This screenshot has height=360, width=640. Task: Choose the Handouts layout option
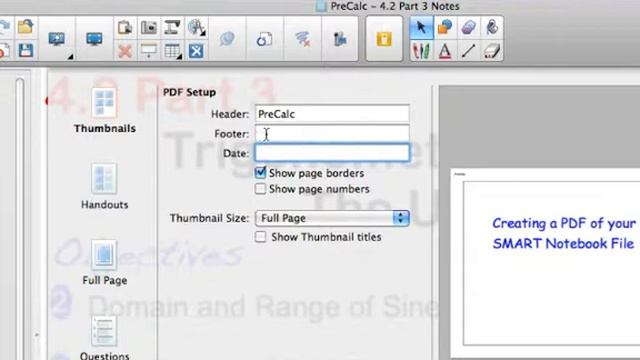coord(104,187)
